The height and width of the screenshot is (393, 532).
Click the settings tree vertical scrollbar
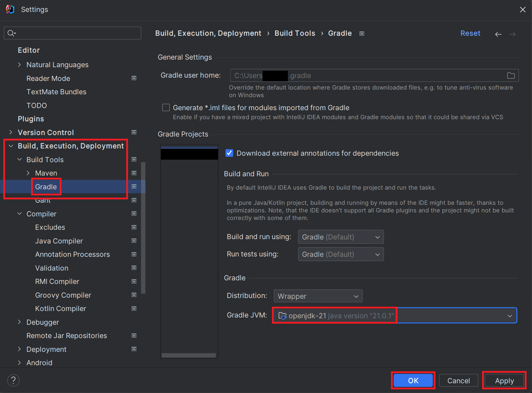(143, 228)
